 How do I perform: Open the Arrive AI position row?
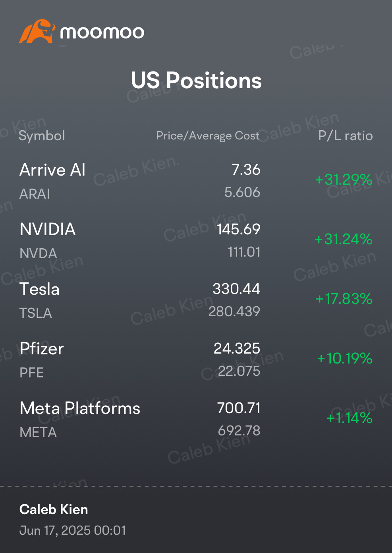(x=196, y=181)
